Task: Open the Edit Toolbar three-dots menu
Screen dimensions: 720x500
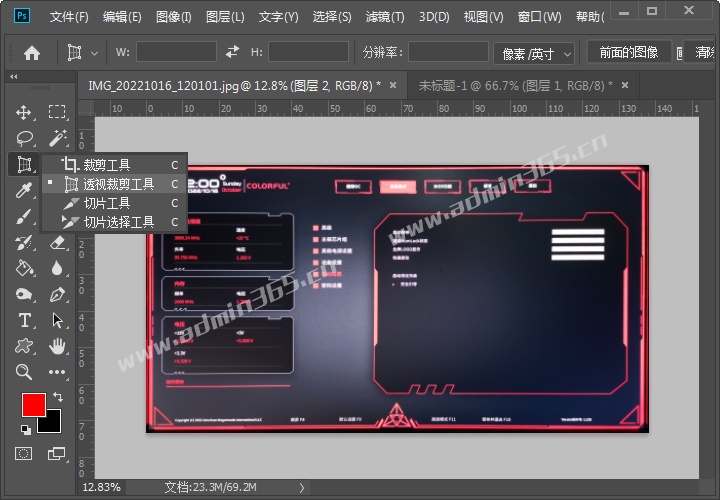Action: point(57,372)
